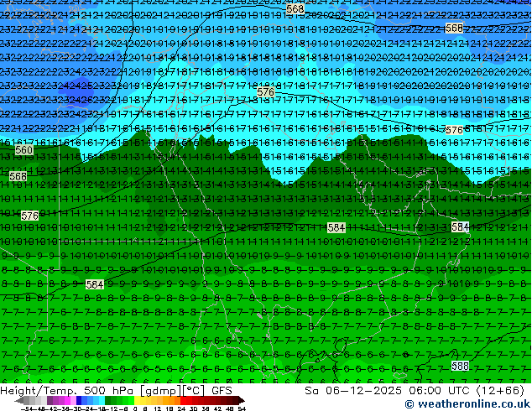
Task: Click the 'Height/Temp. 500 hPa' title text
Action: pyautogui.click(x=69, y=391)
